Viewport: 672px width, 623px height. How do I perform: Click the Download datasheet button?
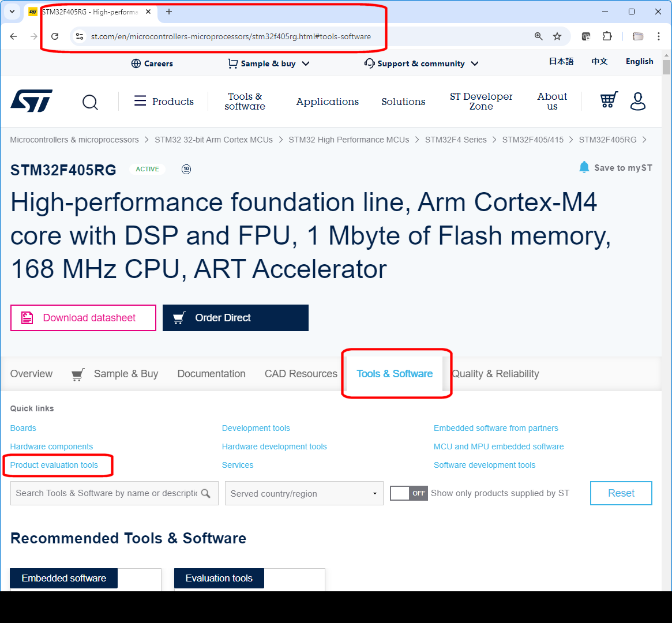coord(82,317)
